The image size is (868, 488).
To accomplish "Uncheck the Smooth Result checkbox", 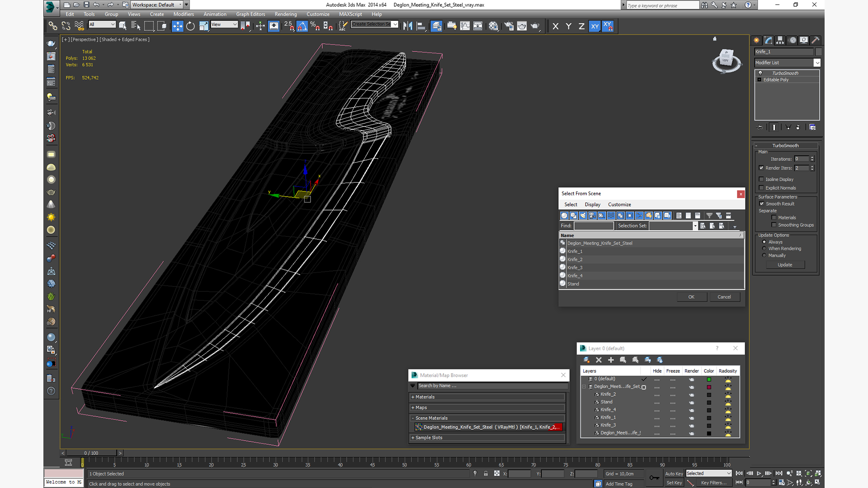I will click(x=762, y=204).
